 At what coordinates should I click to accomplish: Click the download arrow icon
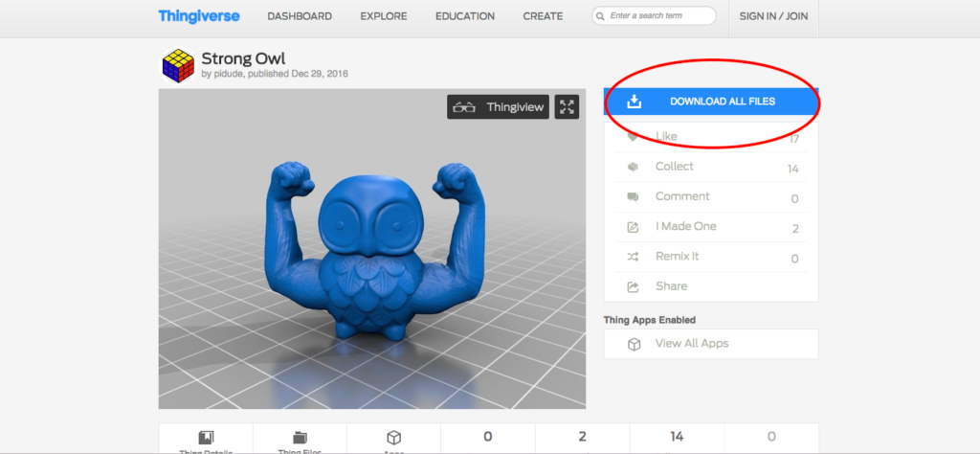click(634, 102)
